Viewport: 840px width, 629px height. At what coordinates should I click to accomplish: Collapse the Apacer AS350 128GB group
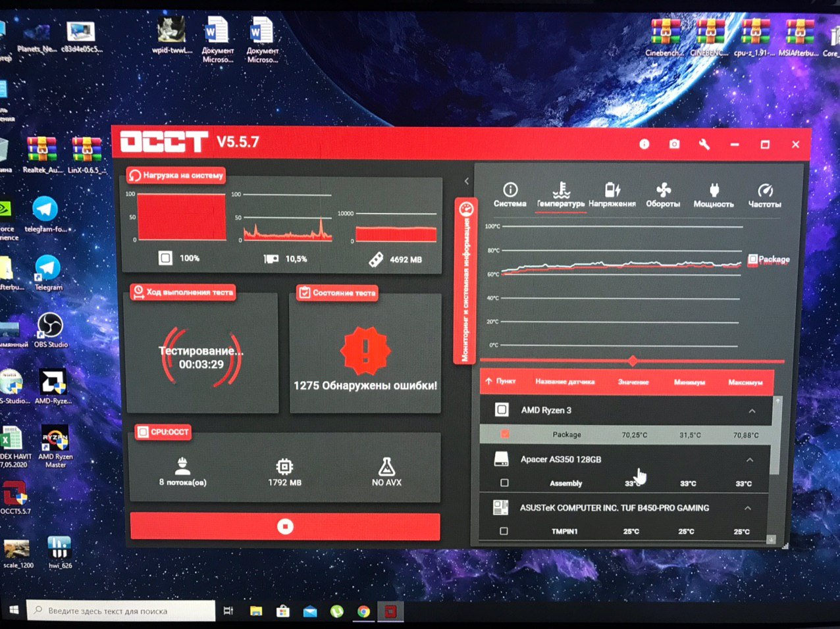coord(750,459)
